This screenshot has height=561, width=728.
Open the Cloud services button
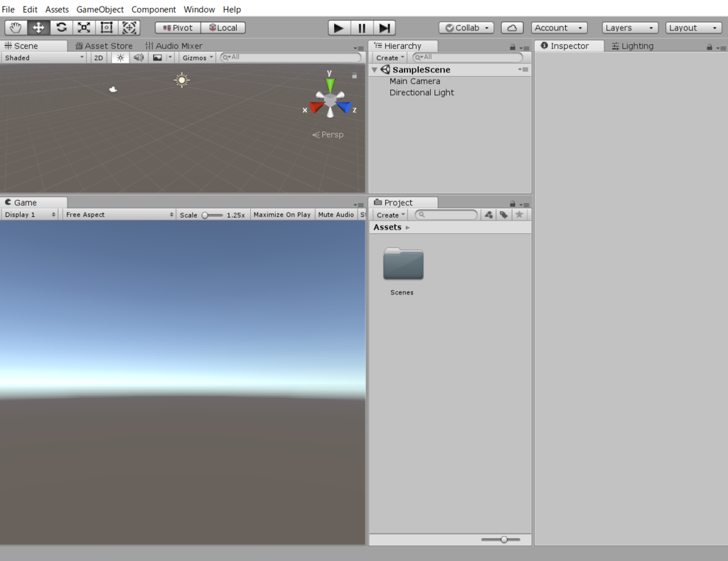click(512, 28)
